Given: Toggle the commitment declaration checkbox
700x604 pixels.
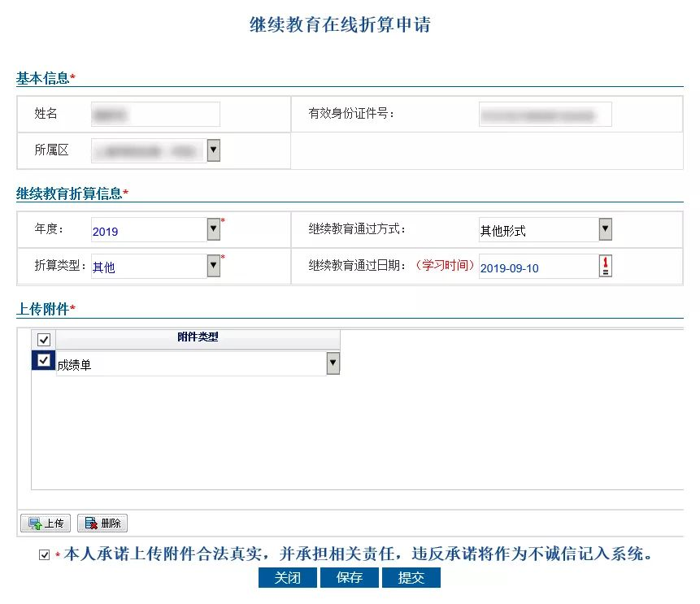Looking at the screenshot, I should [44, 555].
